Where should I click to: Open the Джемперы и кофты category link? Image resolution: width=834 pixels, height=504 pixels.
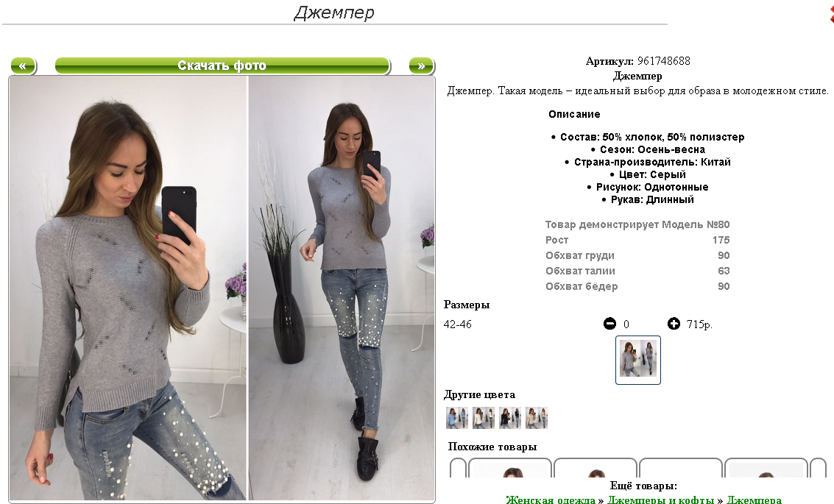tap(660, 499)
